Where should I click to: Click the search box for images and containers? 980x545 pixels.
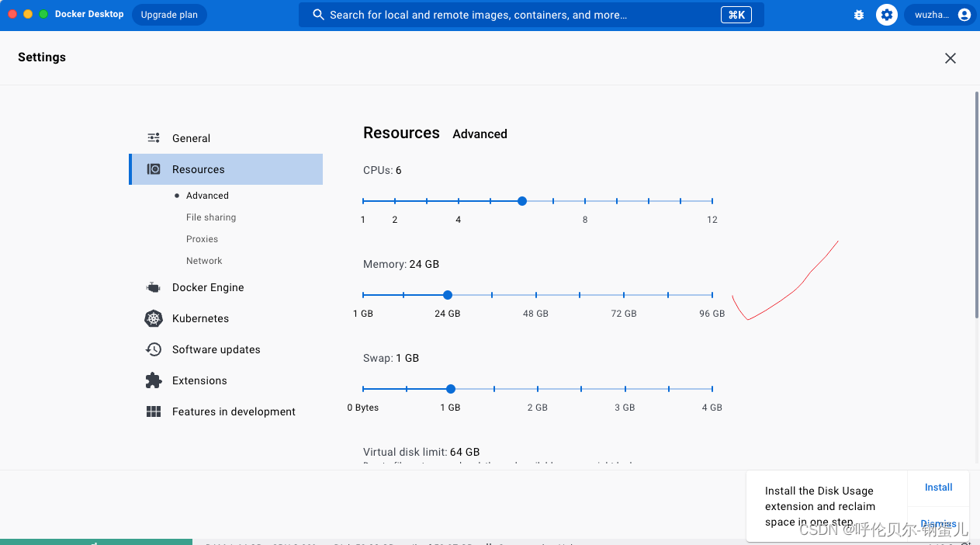click(x=532, y=15)
